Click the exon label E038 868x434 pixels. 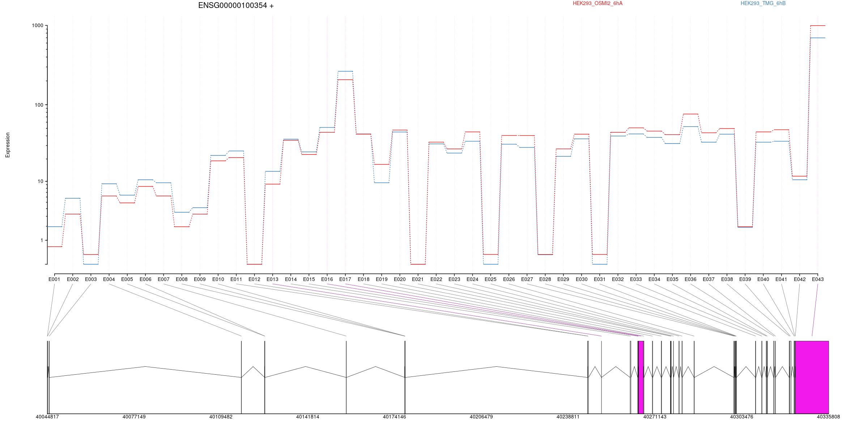[x=727, y=279]
